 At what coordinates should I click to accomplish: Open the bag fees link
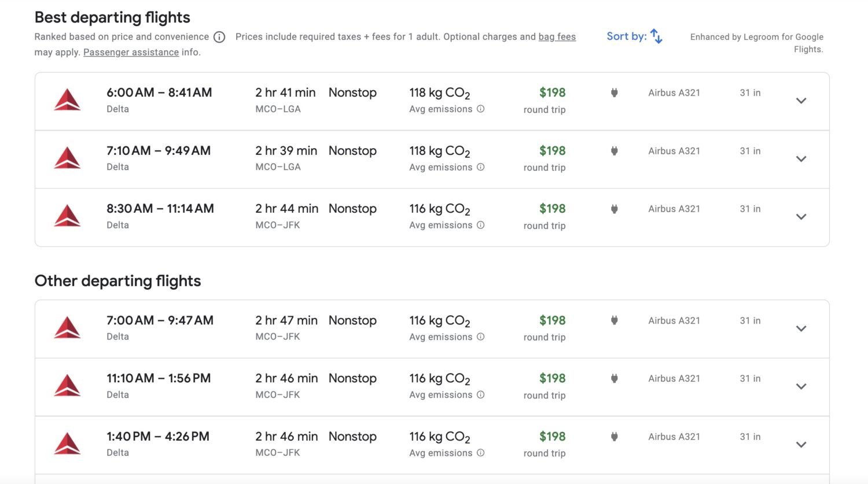(557, 36)
